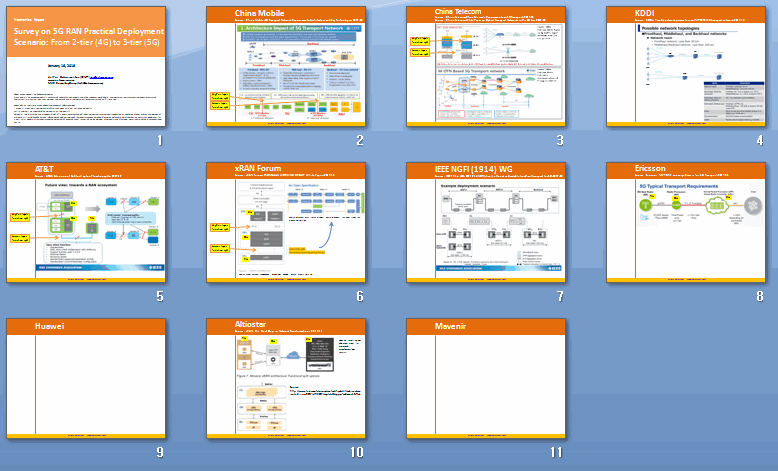
Task: Click the 'Mavenir' slide title text
Action: point(450,326)
